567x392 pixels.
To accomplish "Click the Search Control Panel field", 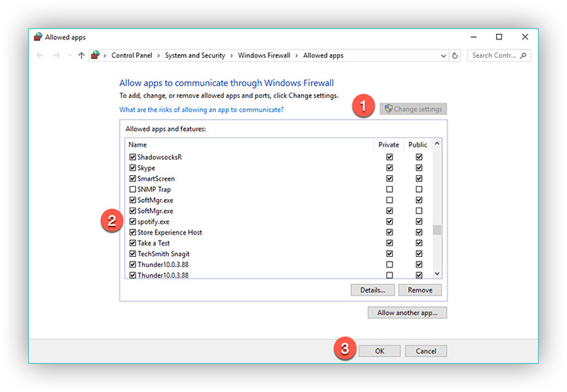I will click(494, 56).
